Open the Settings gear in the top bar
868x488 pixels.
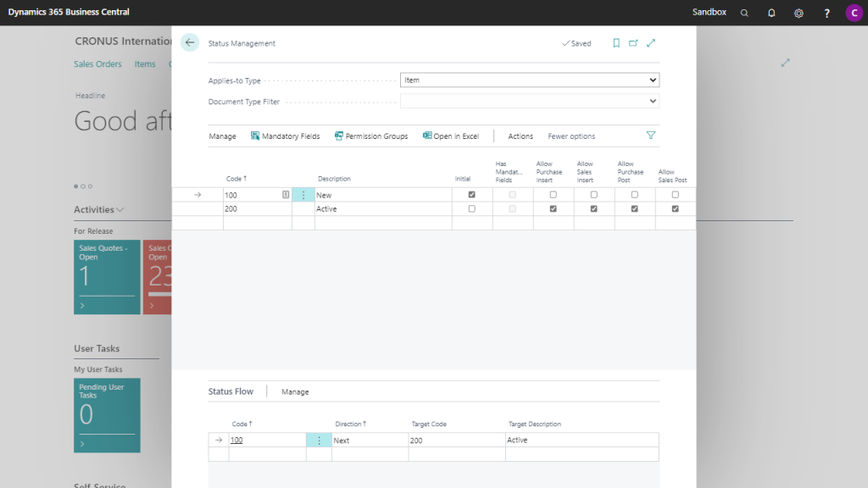pos(797,13)
